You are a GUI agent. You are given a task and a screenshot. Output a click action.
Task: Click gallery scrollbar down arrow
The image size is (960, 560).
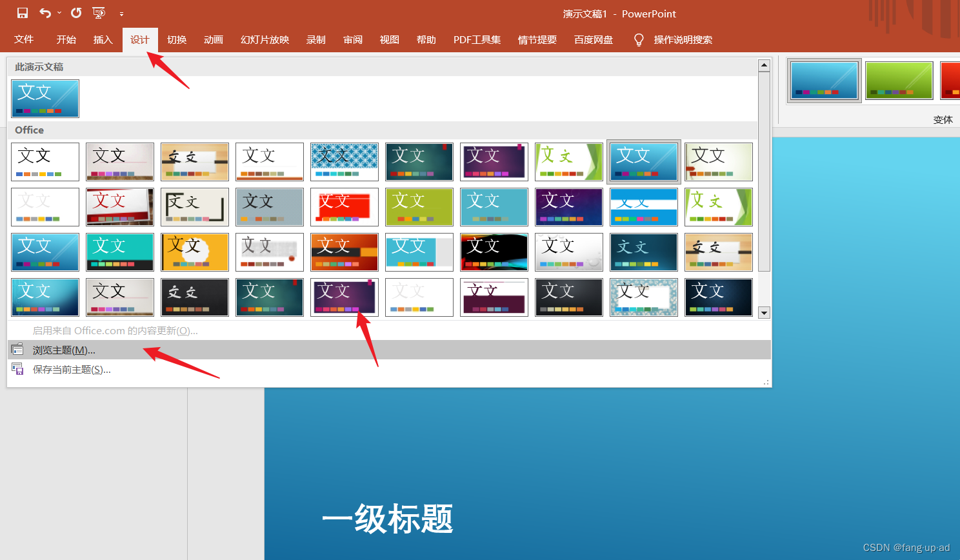pos(765,313)
